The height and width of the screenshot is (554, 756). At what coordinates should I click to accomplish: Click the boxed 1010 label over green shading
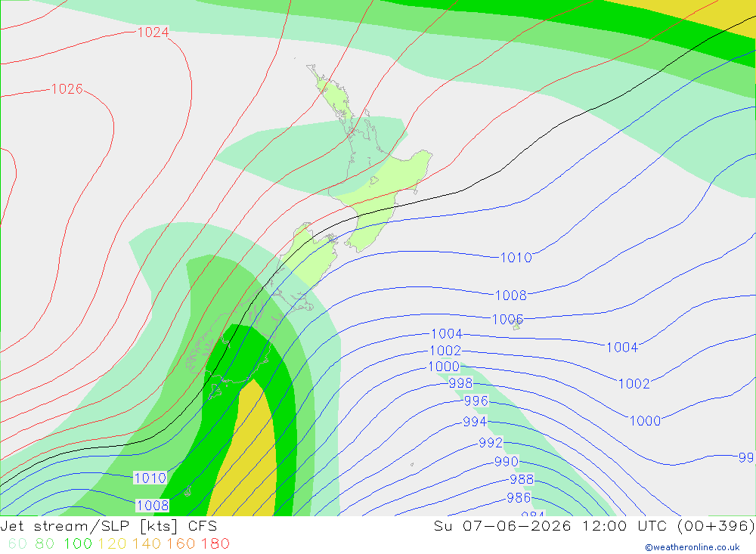(150, 478)
